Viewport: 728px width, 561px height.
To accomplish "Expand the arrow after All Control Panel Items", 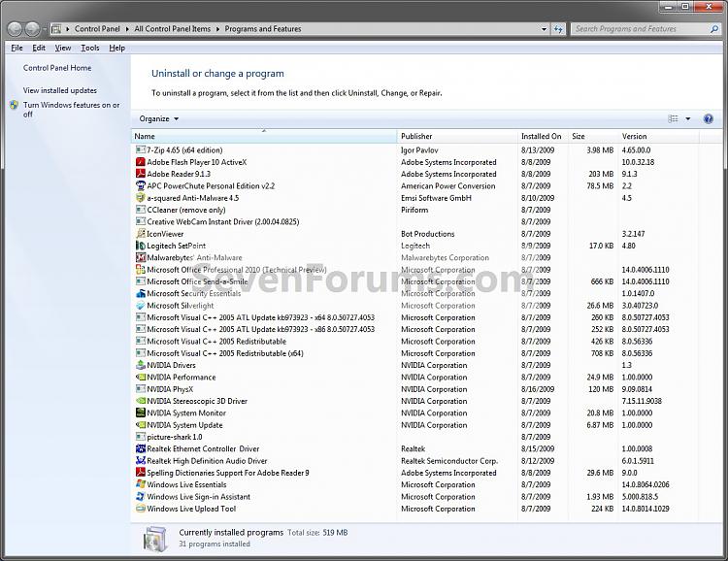I will (217, 29).
